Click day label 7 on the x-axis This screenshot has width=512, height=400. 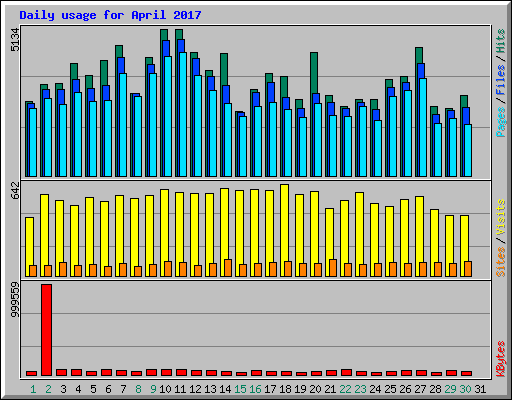[123, 389]
